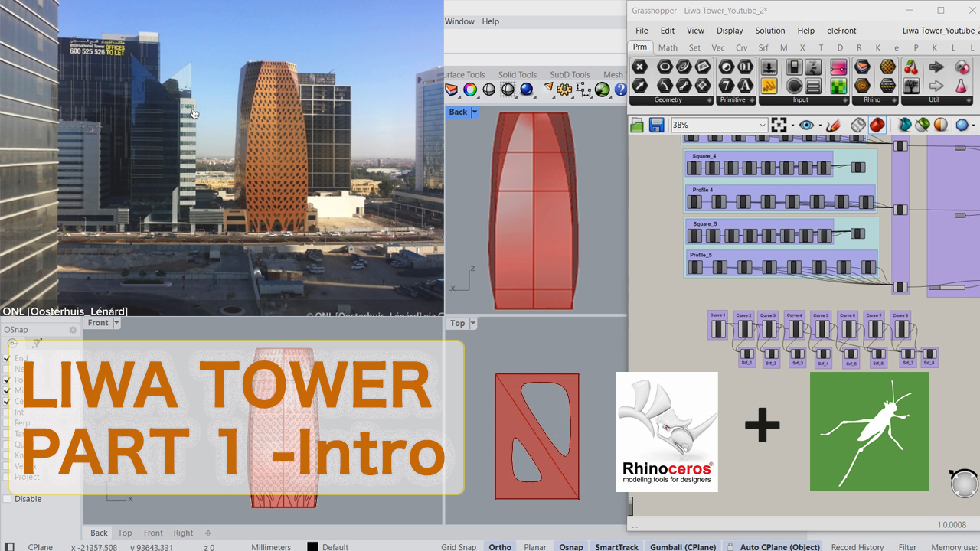The image size is (980, 551).
Task: Select the pink flask icon in Util
Action: (962, 86)
